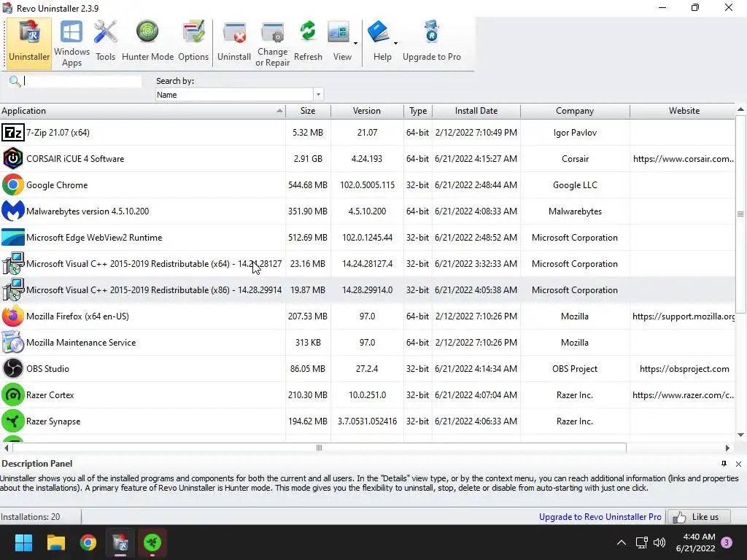Click the Uninstall toolbar button
The width and height of the screenshot is (747, 560).
[x=234, y=43]
